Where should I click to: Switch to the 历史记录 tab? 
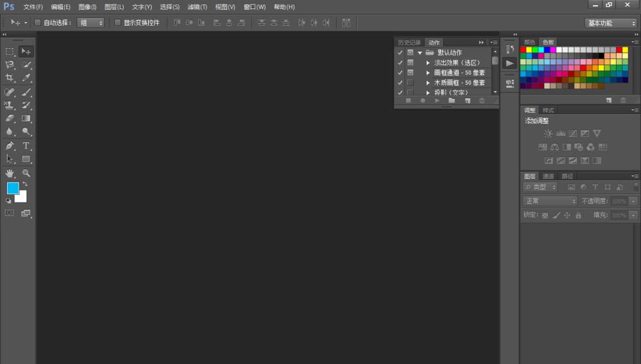409,42
